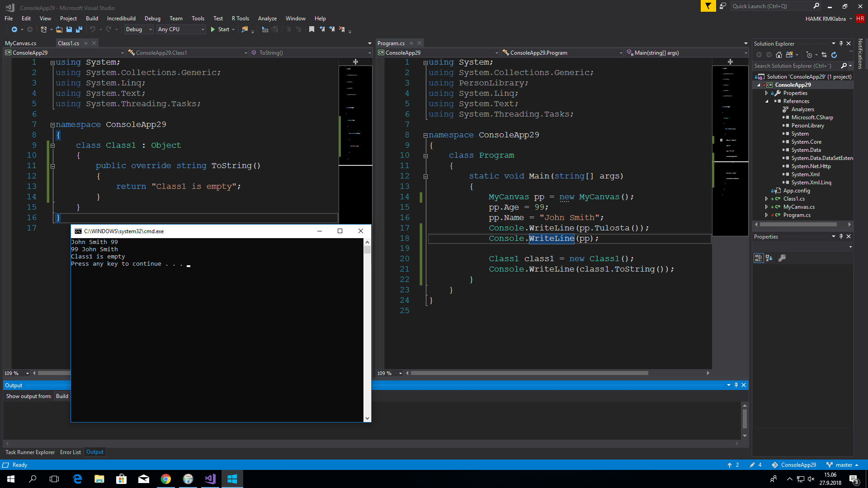Open the Error List tab

pos(71,452)
